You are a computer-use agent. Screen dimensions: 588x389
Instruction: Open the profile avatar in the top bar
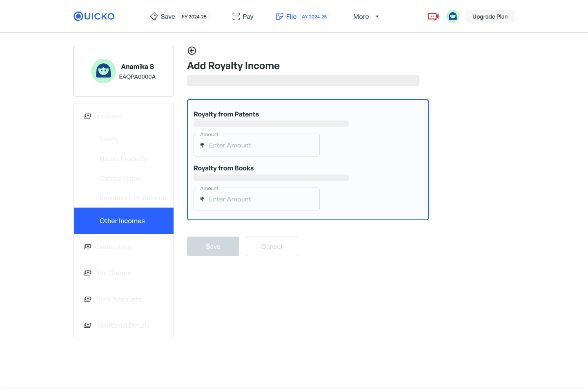click(452, 16)
